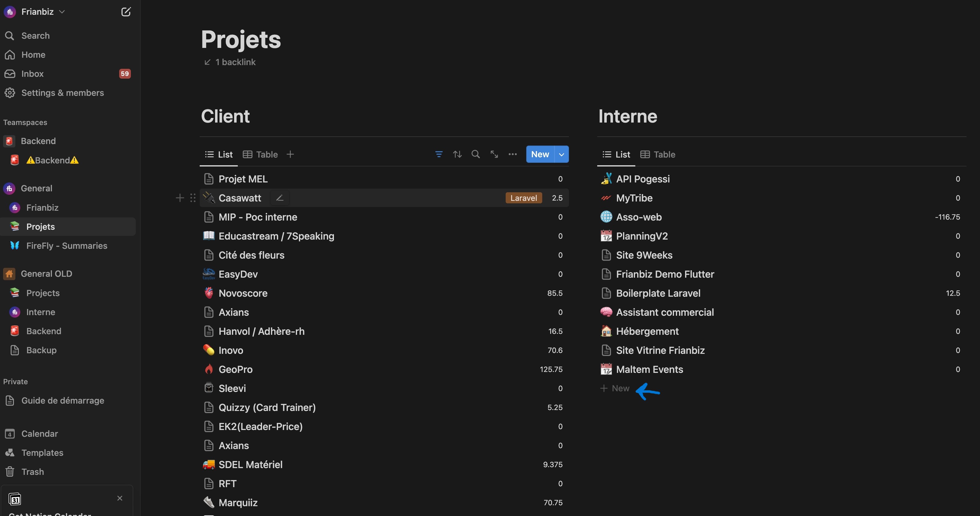Open the dropdown arrow beside New button
Screen dimensions: 980x516
click(x=562, y=154)
